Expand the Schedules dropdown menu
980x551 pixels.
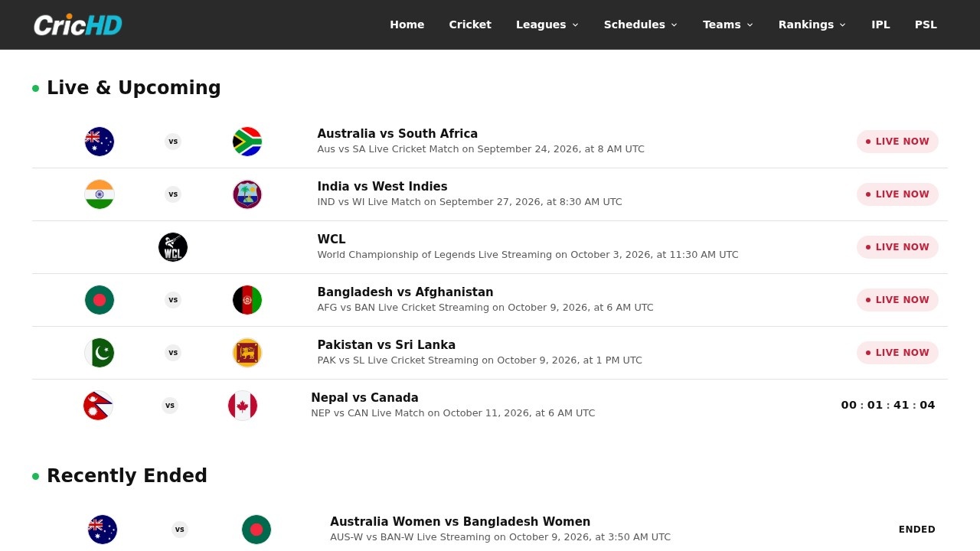point(641,24)
